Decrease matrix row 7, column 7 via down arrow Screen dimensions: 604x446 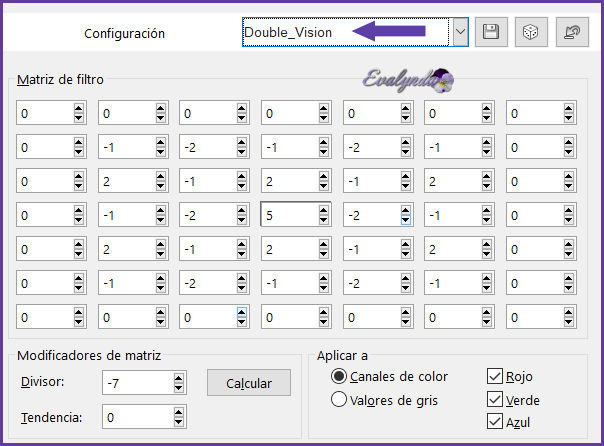pyautogui.click(x=569, y=322)
